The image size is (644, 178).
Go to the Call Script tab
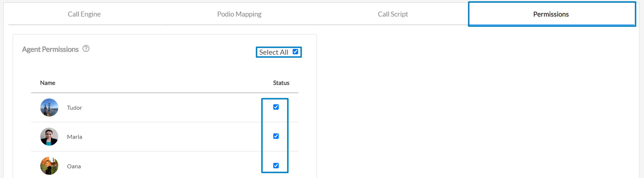(x=393, y=14)
